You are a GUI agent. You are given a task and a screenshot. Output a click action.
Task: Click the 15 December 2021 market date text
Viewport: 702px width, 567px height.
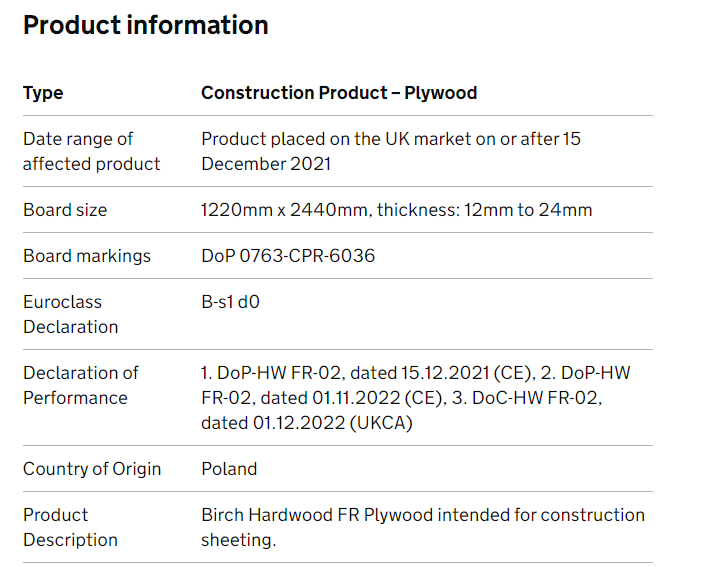tap(391, 151)
